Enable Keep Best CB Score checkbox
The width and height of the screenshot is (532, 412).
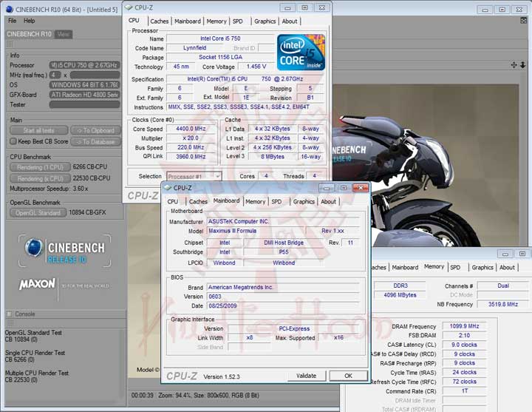tap(13, 141)
